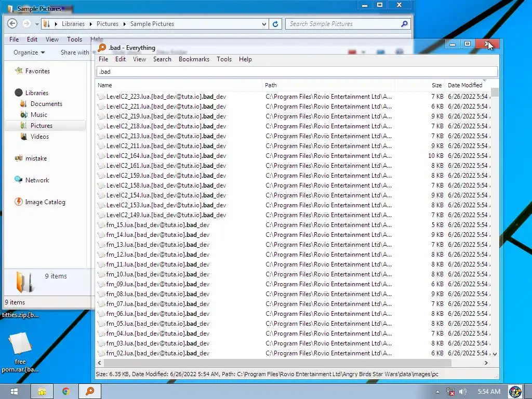The height and width of the screenshot is (399, 532).
Task: Click left arrow of horizontal scrollbar
Action: [99, 363]
